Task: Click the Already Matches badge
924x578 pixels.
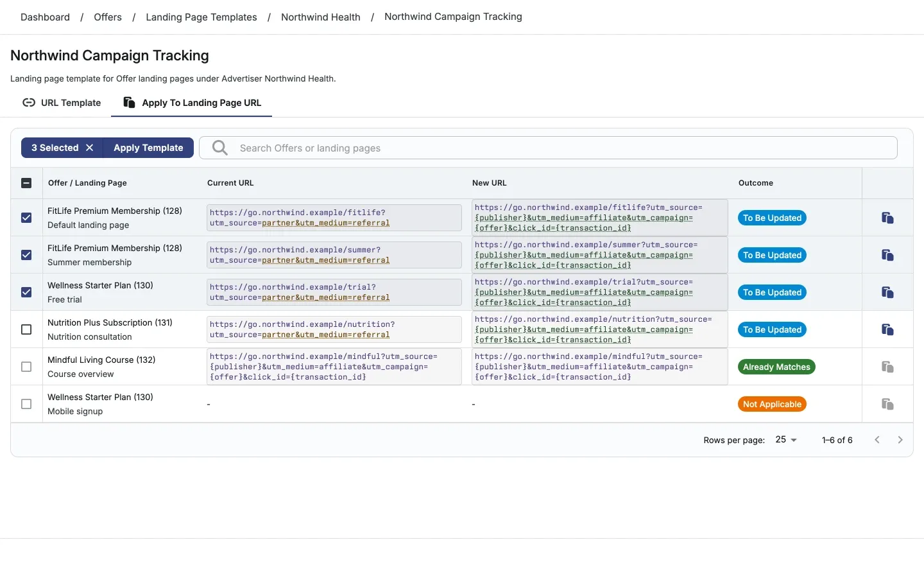Action: tap(776, 367)
